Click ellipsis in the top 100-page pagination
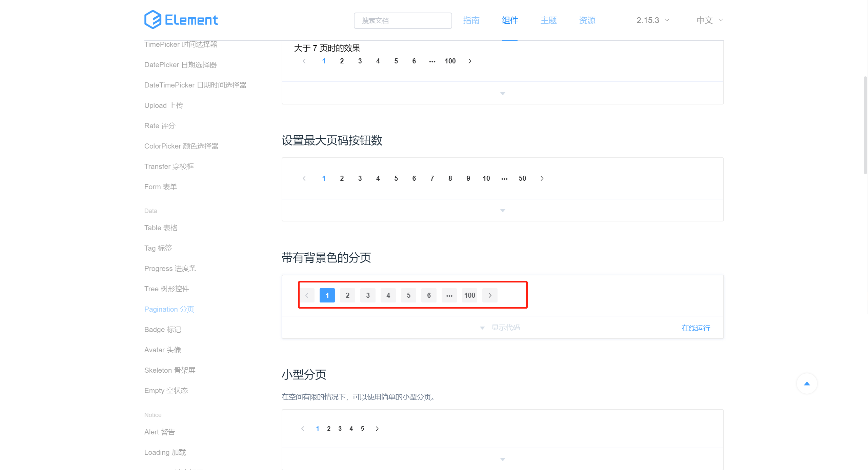 432,61
